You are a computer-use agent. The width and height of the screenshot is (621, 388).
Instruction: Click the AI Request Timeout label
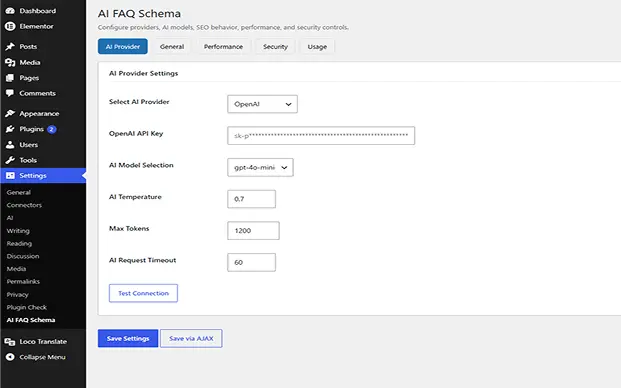(x=143, y=260)
